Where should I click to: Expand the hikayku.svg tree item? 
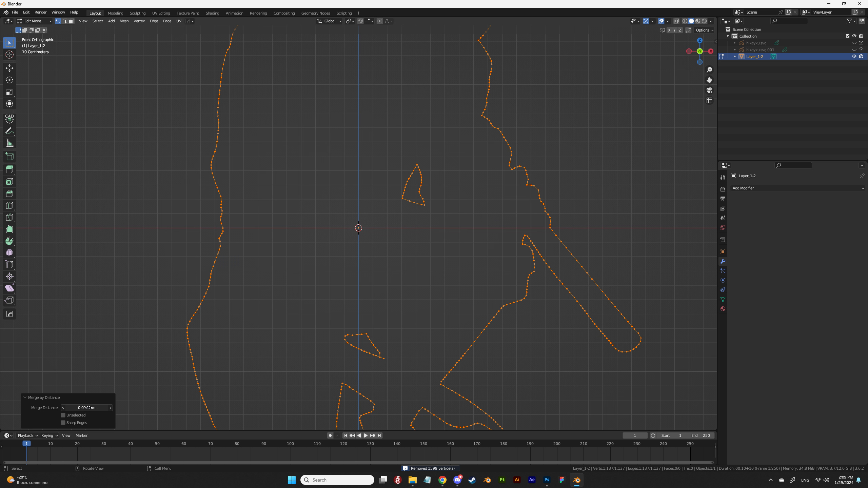[734, 43]
